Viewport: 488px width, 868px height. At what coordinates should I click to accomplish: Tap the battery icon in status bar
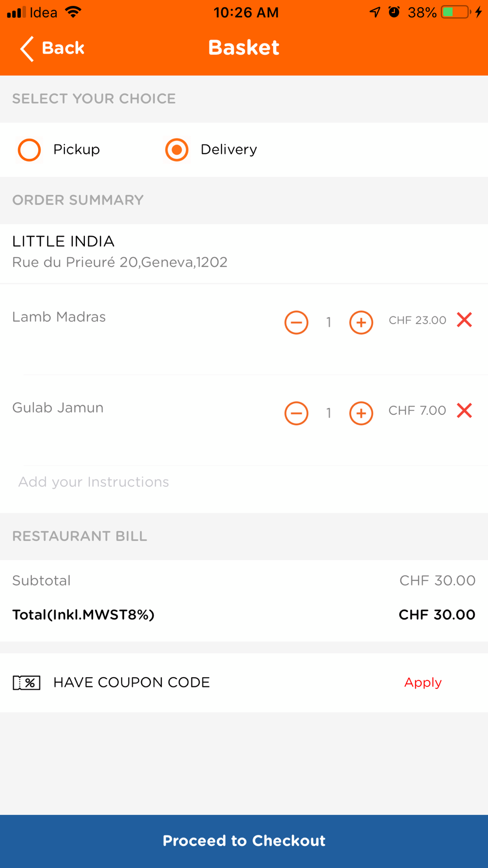click(x=456, y=12)
